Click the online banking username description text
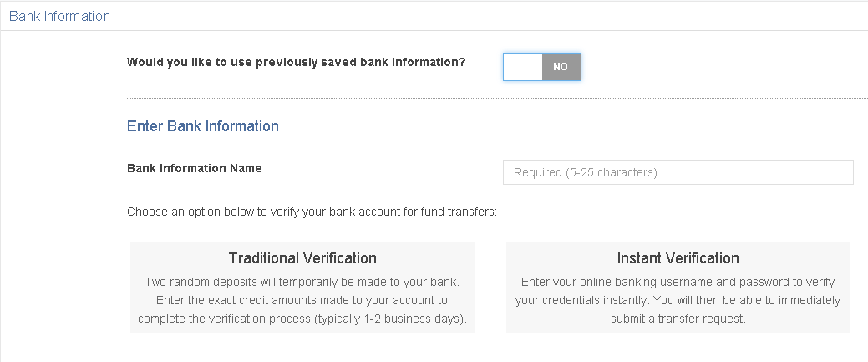 pyautogui.click(x=678, y=282)
